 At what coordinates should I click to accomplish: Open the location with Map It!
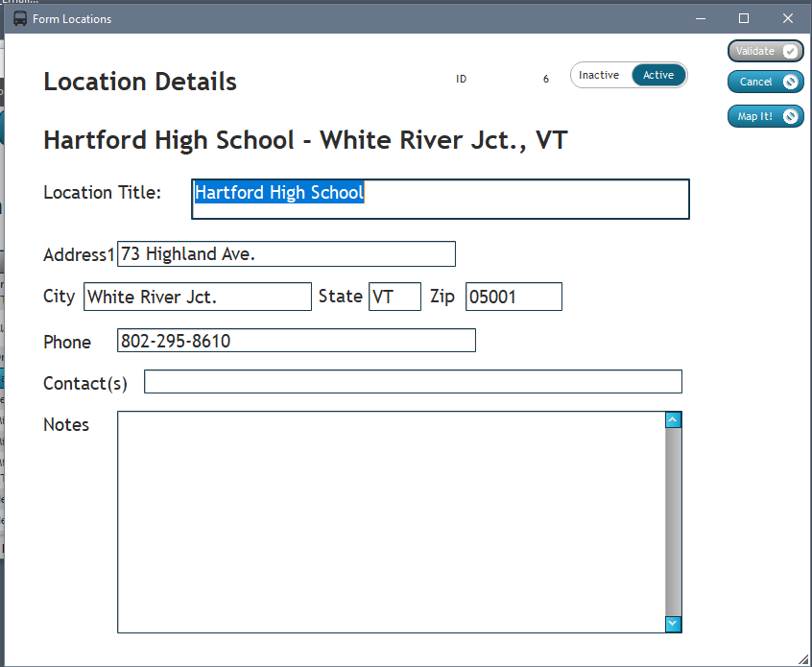(765, 116)
